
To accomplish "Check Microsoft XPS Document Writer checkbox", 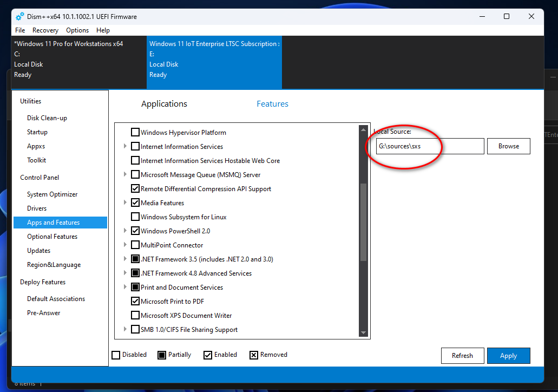I will [x=135, y=315].
